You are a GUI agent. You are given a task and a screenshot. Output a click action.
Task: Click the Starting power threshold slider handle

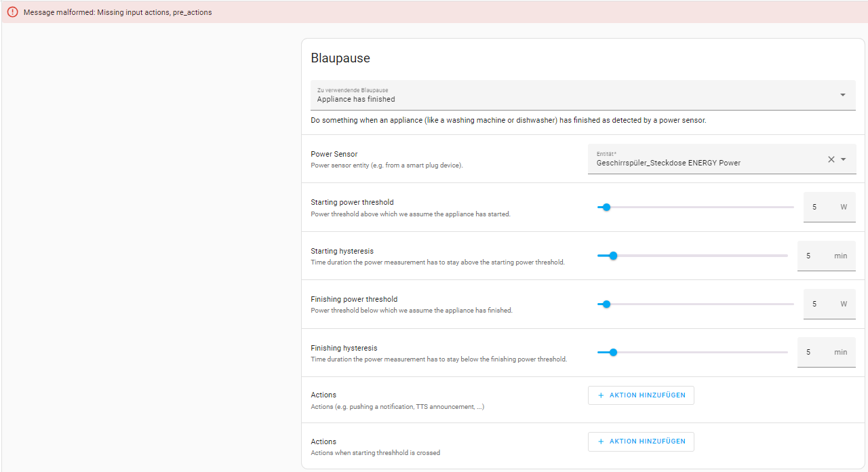(606, 208)
